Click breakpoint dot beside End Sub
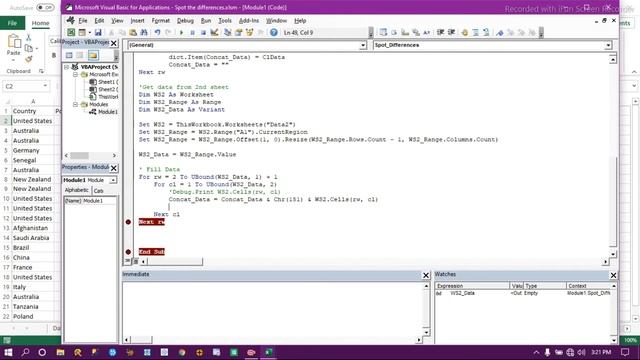 (128, 252)
